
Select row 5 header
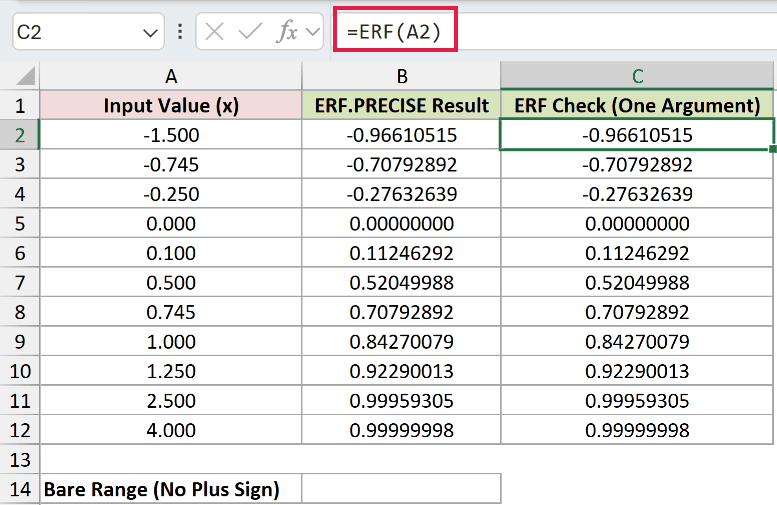tap(20, 224)
